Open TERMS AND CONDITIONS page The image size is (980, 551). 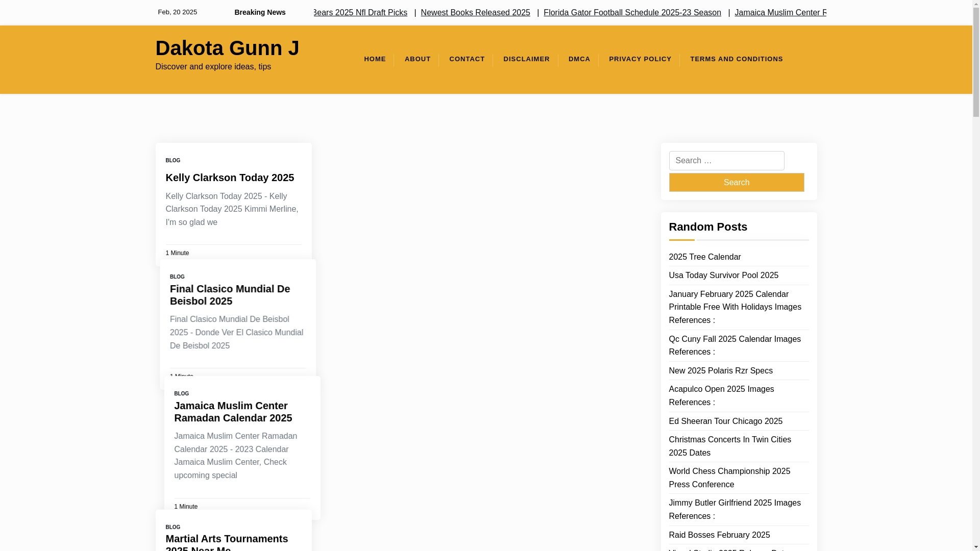click(x=737, y=59)
